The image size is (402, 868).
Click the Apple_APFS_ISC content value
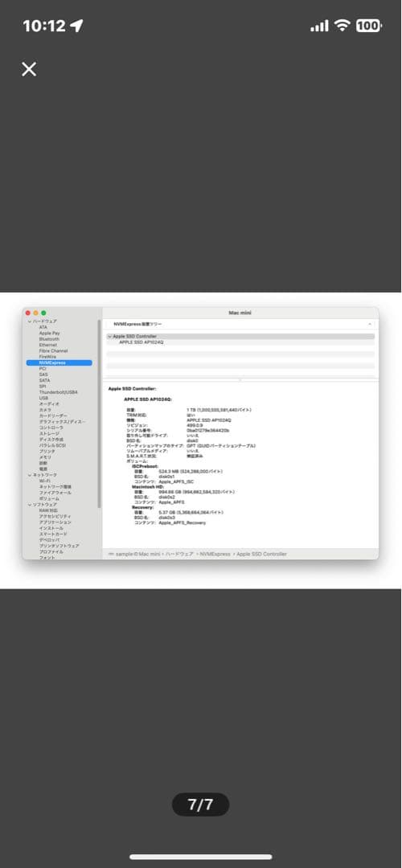(x=175, y=481)
